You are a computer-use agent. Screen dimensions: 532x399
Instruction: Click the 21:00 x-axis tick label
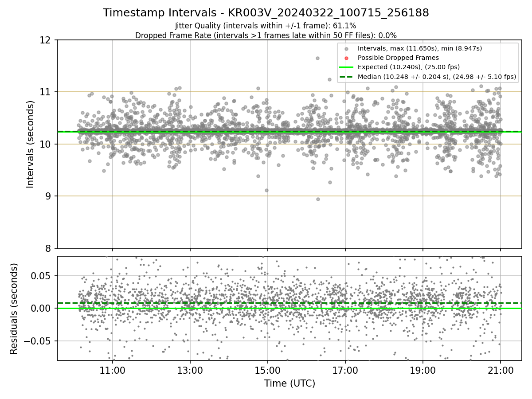click(x=501, y=370)
